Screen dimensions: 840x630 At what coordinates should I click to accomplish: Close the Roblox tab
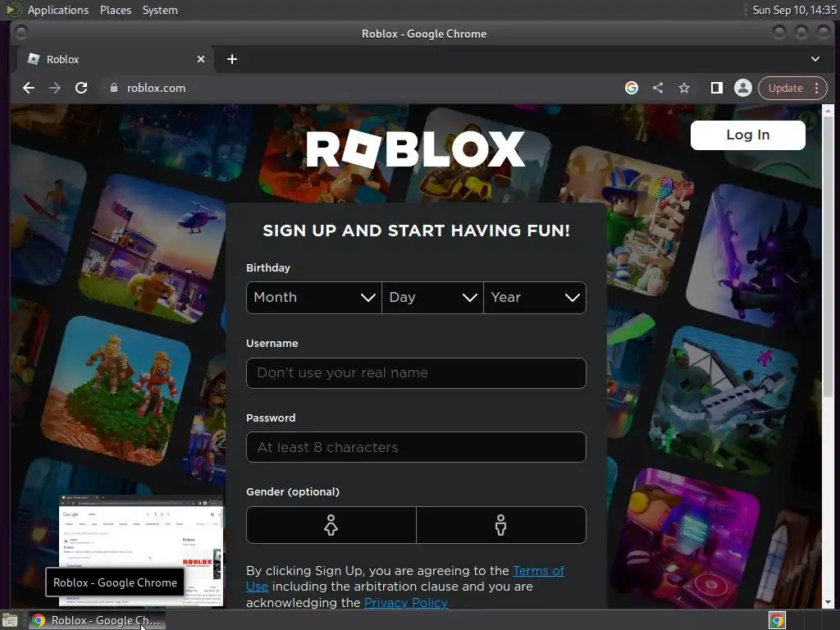(201, 59)
